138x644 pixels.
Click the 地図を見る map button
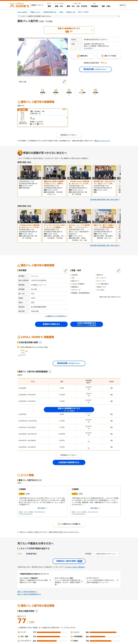(82, 56)
